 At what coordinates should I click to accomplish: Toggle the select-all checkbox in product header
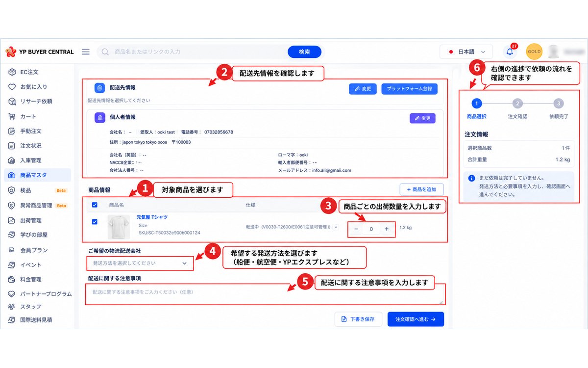[95, 205]
